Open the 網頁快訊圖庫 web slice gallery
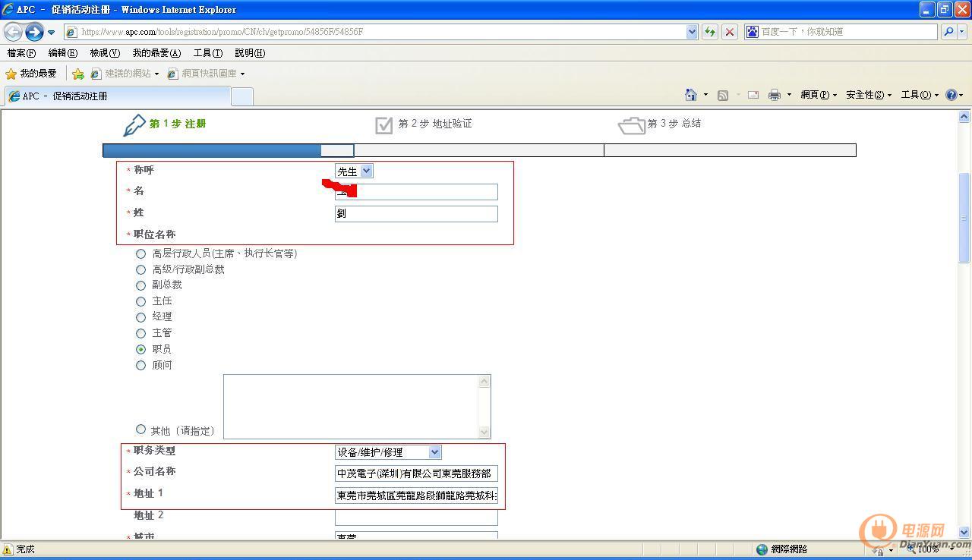 tap(206, 74)
